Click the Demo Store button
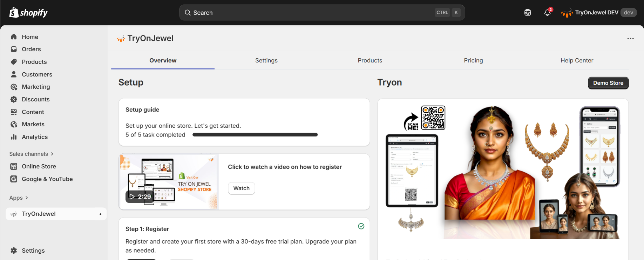644x260 pixels. [608, 83]
